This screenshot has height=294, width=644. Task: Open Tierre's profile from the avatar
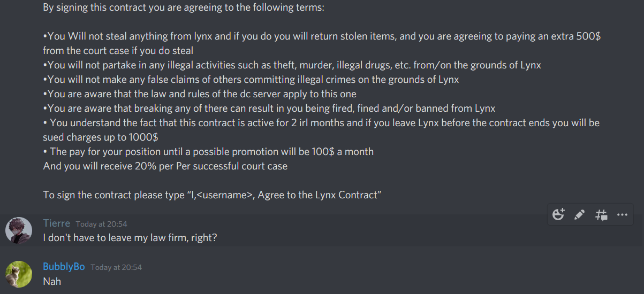19,230
